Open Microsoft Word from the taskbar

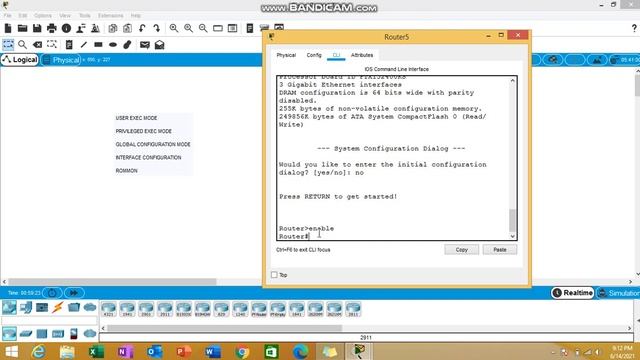[213, 351]
